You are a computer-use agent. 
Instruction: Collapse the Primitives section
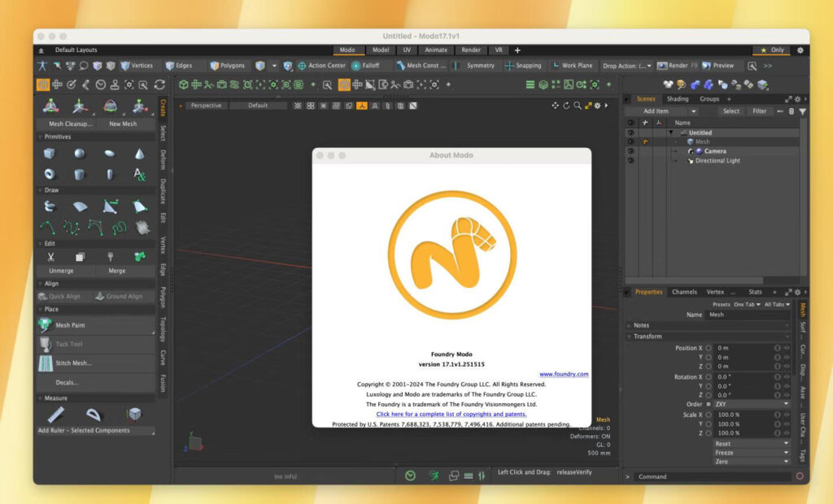[x=41, y=136]
